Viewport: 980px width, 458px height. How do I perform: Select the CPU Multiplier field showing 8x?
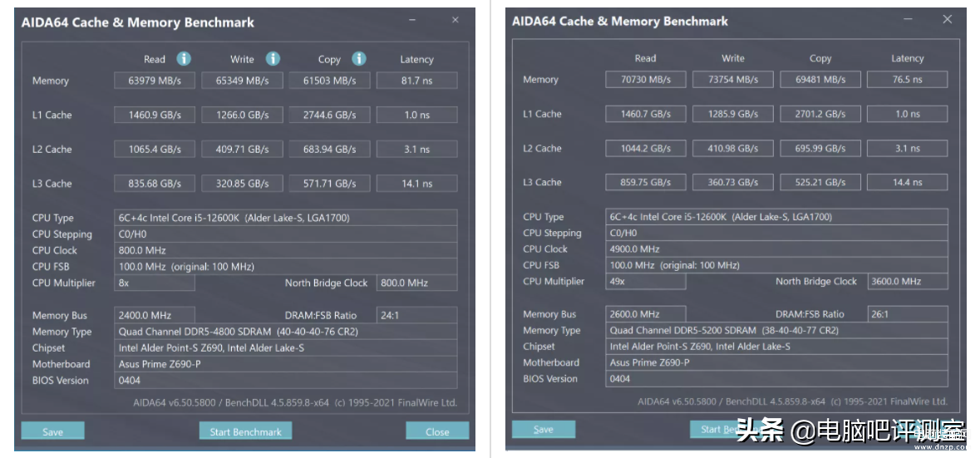tap(155, 283)
